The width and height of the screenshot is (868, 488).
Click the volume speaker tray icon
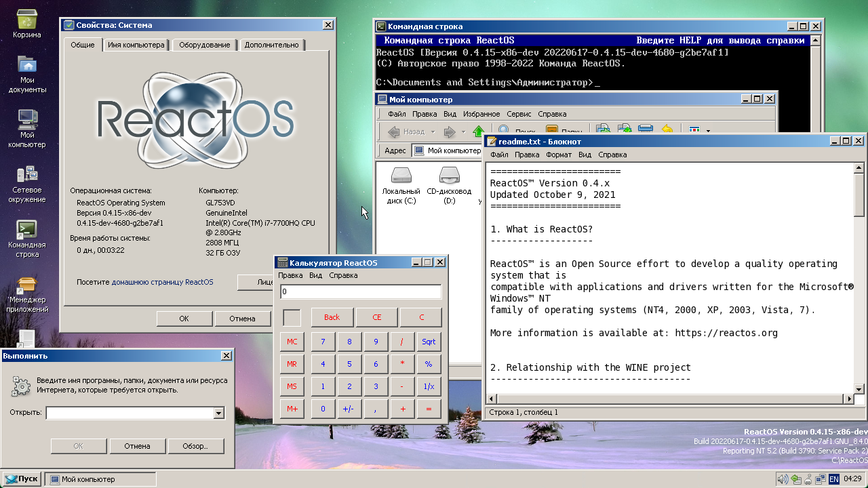point(783,479)
